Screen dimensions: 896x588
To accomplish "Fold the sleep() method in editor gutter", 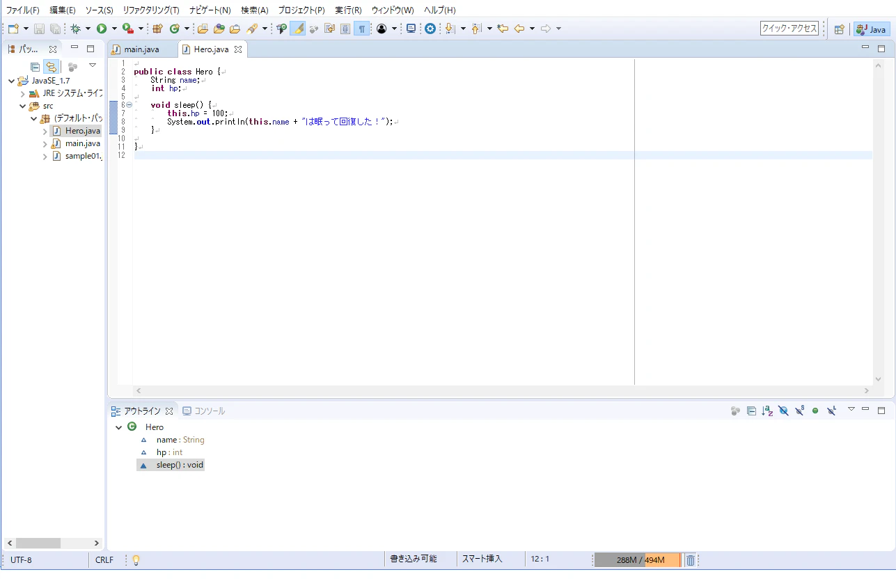I will (129, 105).
